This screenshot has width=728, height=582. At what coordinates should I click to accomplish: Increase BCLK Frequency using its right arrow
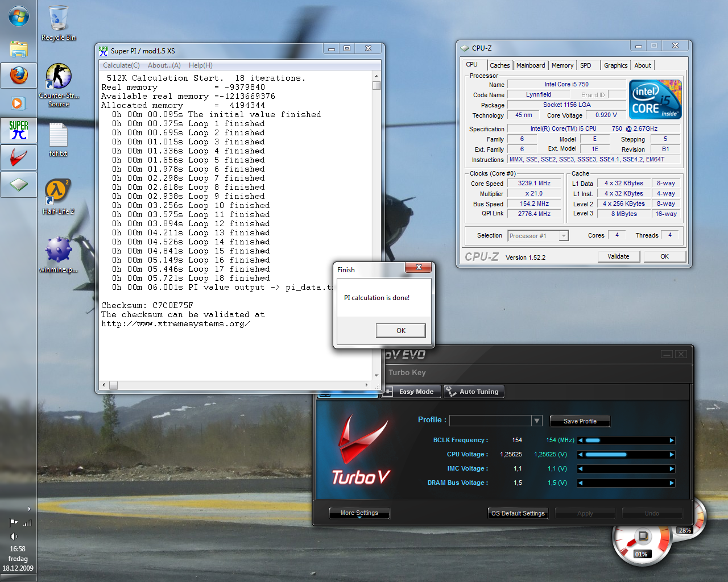pyautogui.click(x=672, y=440)
